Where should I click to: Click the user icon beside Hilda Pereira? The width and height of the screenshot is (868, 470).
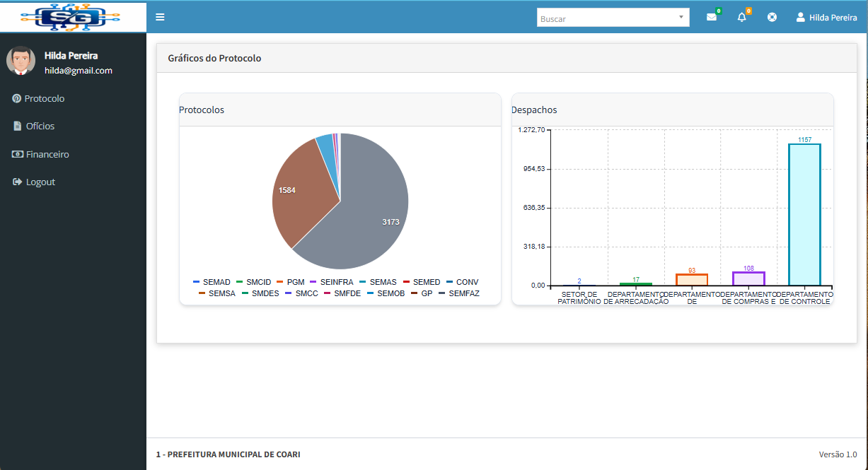point(801,17)
